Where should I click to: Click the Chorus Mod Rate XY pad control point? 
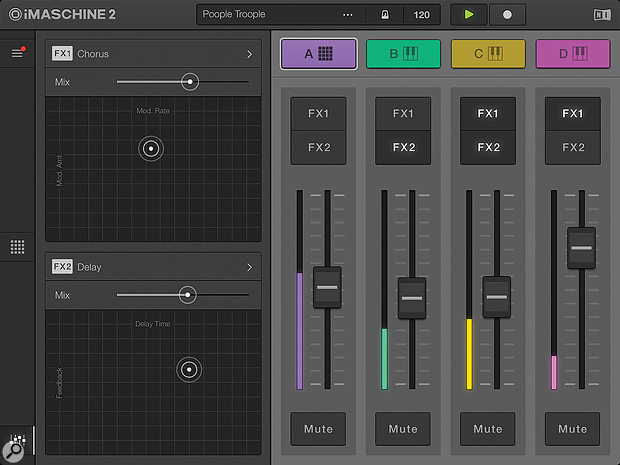tap(151, 149)
